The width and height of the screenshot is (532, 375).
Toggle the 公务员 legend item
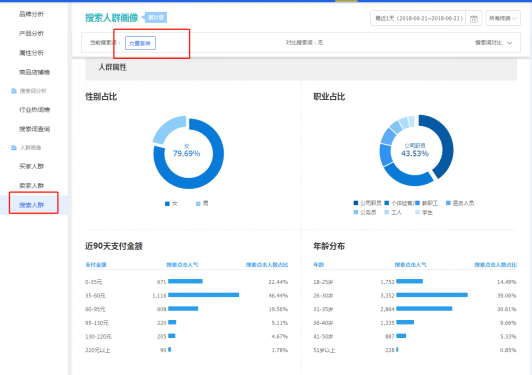(x=365, y=212)
